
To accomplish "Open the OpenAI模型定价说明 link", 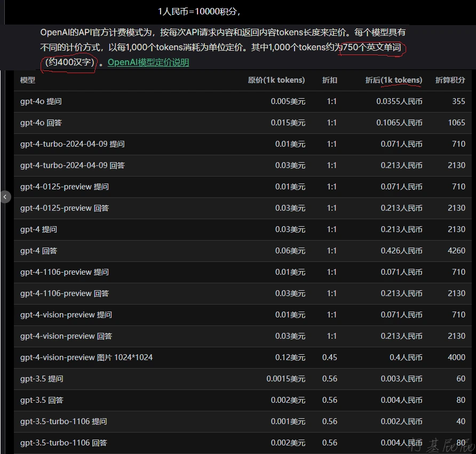I will click(148, 62).
